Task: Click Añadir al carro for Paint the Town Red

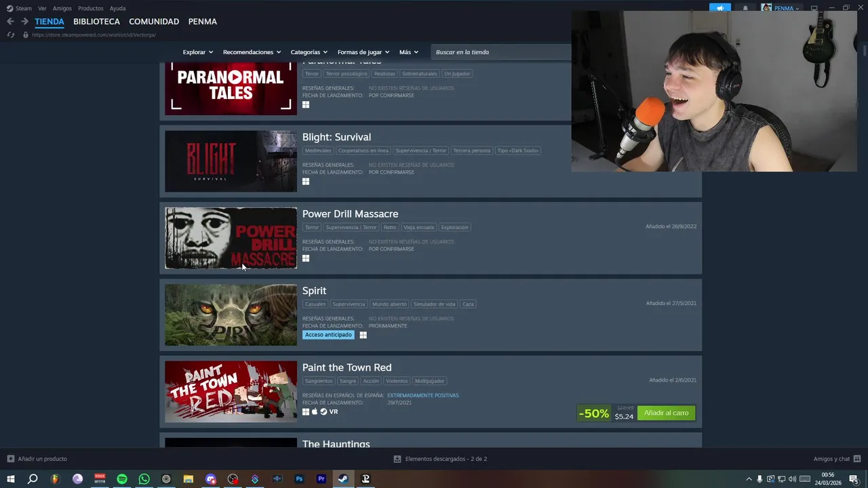Action: coord(666,413)
